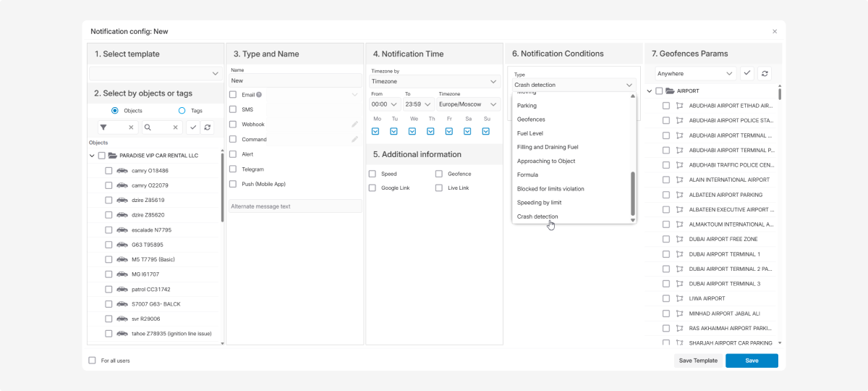This screenshot has width=868, height=391.
Task: Click the pencil edit icon for Webhook
Action: pyautogui.click(x=354, y=125)
